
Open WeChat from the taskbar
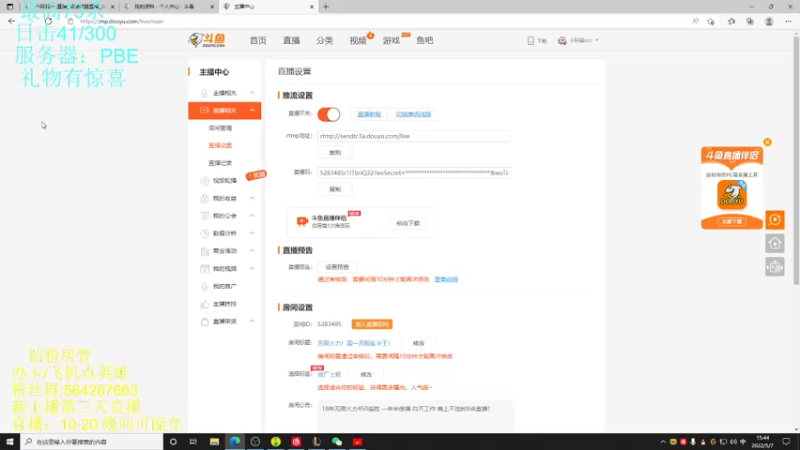337,441
